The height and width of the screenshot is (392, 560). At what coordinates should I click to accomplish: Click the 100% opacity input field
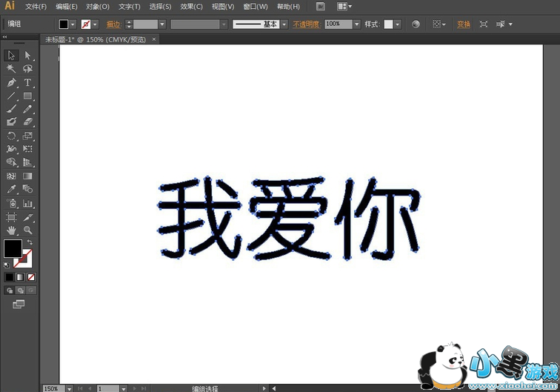point(339,24)
